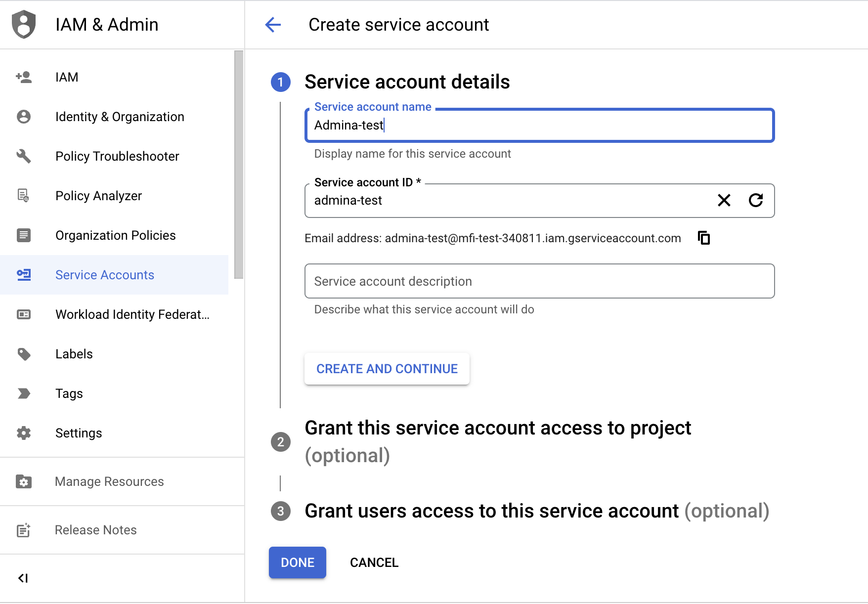Click the step 3 number circle
Screen dimensions: 868x604
tap(281, 511)
